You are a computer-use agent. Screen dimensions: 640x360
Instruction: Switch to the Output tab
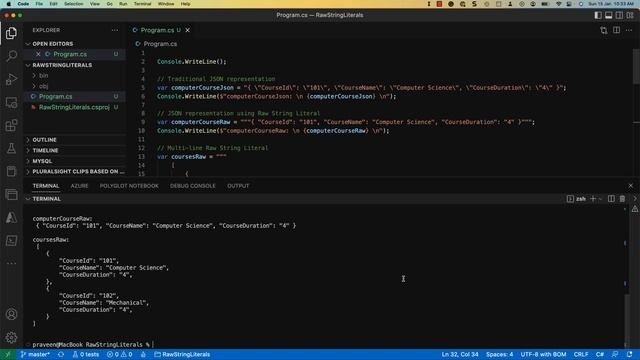(x=238, y=186)
